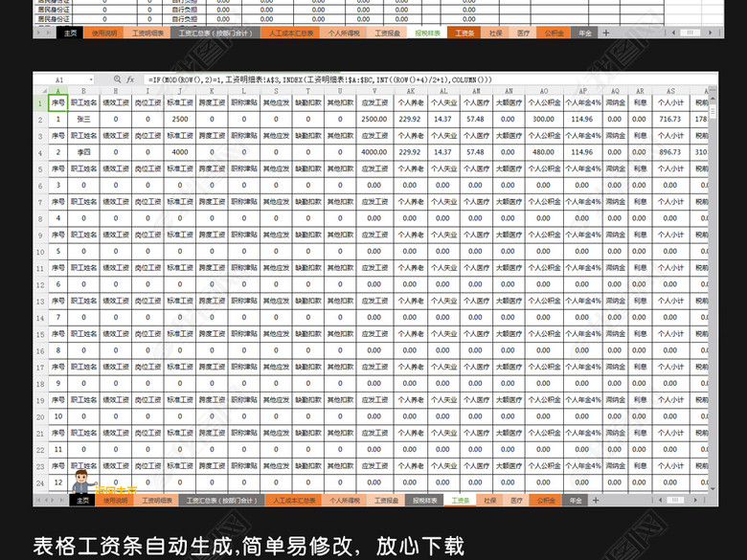Select row header 2
Image resolution: width=747 pixels, height=560 pixels.
pyautogui.click(x=40, y=120)
